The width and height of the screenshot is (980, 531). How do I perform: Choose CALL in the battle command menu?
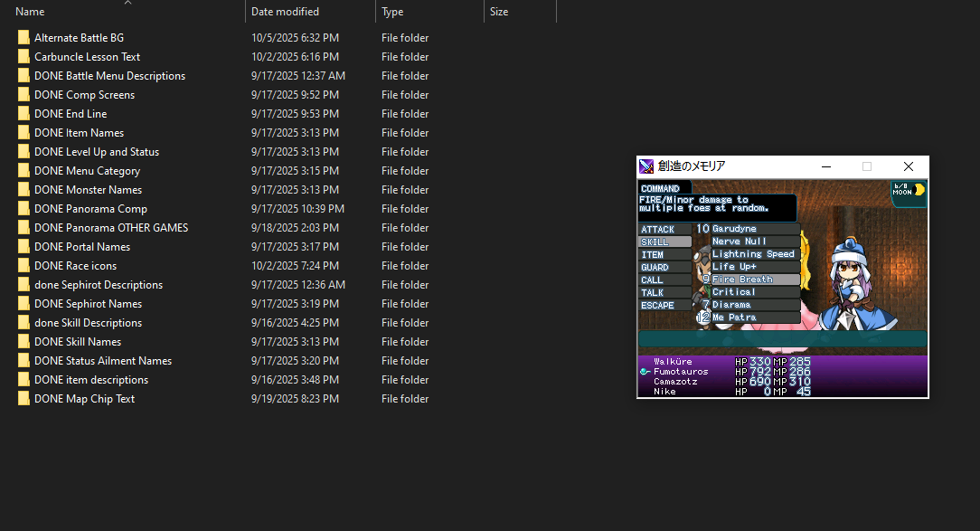[665, 280]
